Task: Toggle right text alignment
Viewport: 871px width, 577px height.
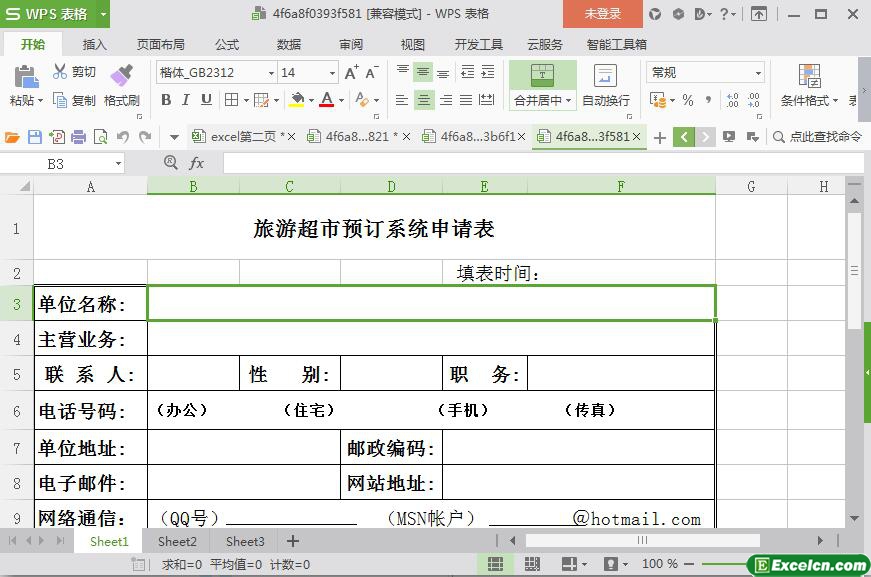Action: [x=445, y=100]
